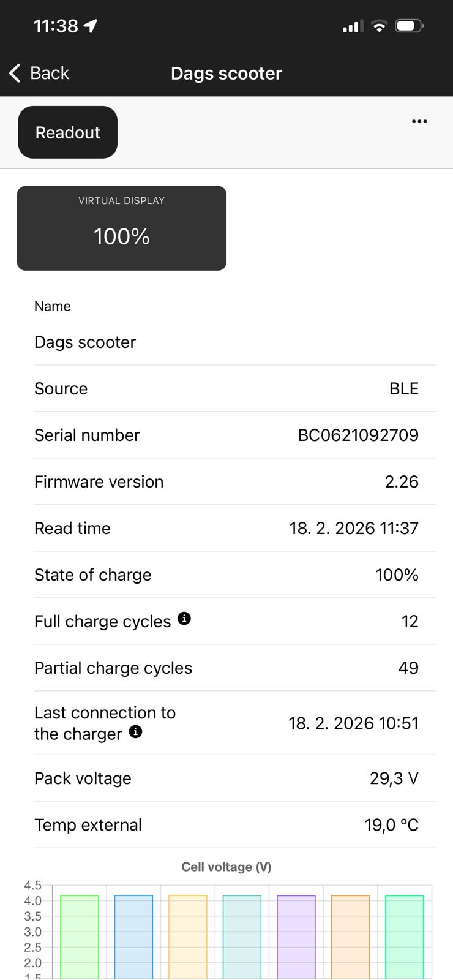Go back using the Back label
Screen dimensions: 453x980
50,73
